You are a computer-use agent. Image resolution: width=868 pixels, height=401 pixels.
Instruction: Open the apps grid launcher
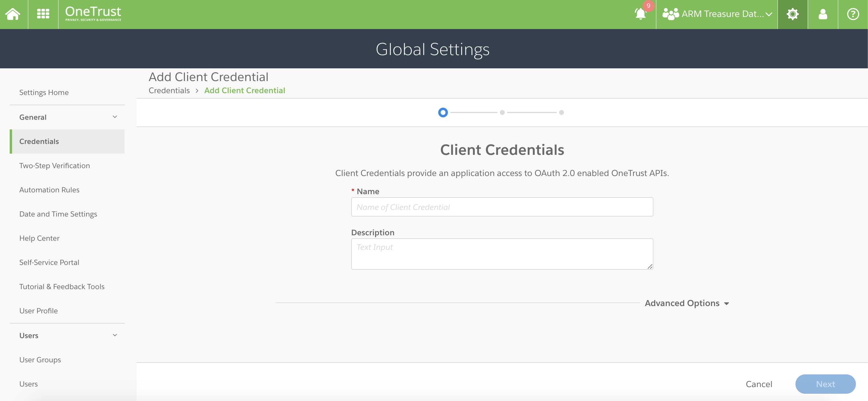click(x=43, y=14)
